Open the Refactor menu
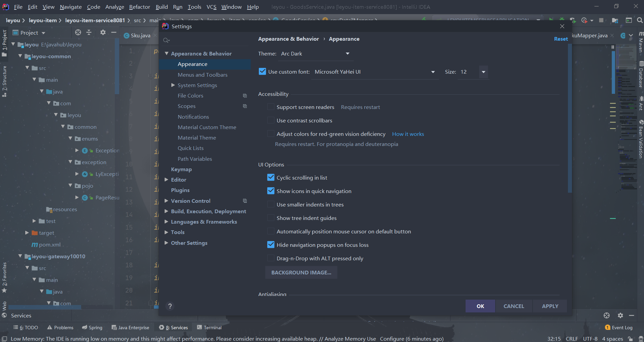This screenshot has height=342, width=644. pos(139,7)
